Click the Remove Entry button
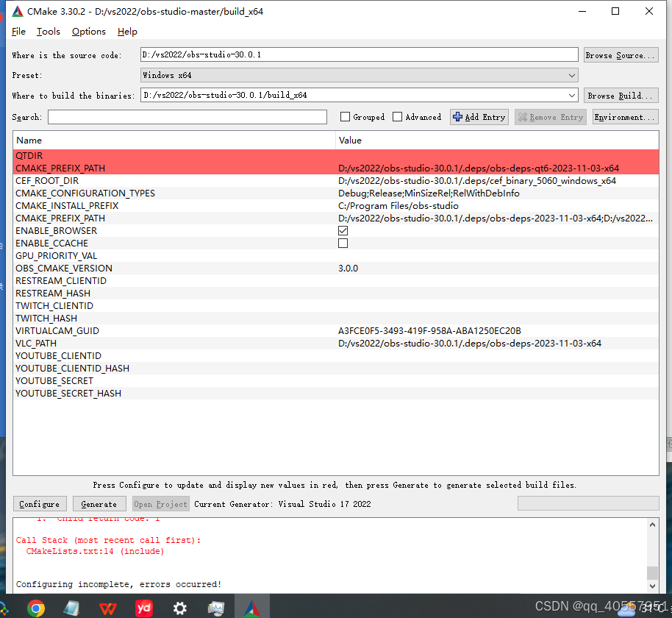This screenshot has height=618, width=672. (x=551, y=117)
